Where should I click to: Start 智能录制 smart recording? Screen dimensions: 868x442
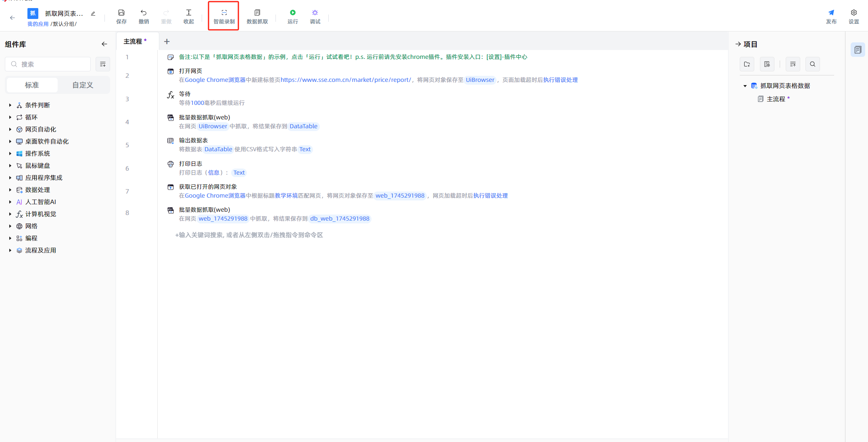(223, 16)
